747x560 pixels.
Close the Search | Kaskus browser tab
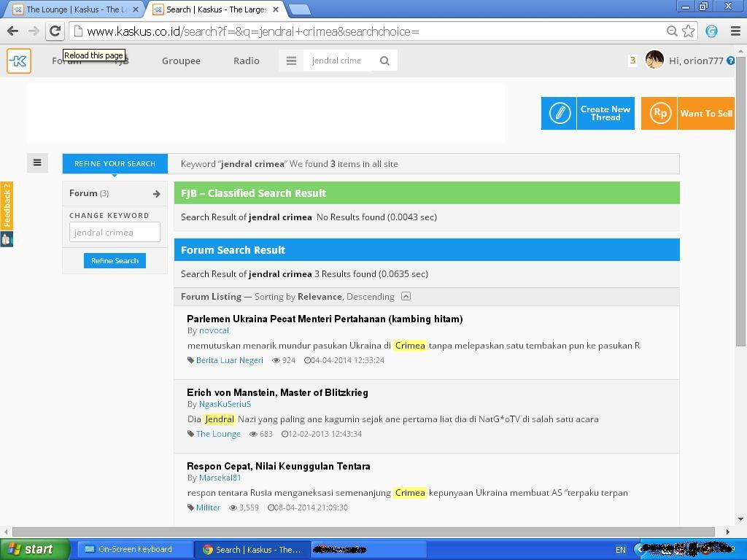click(275, 9)
